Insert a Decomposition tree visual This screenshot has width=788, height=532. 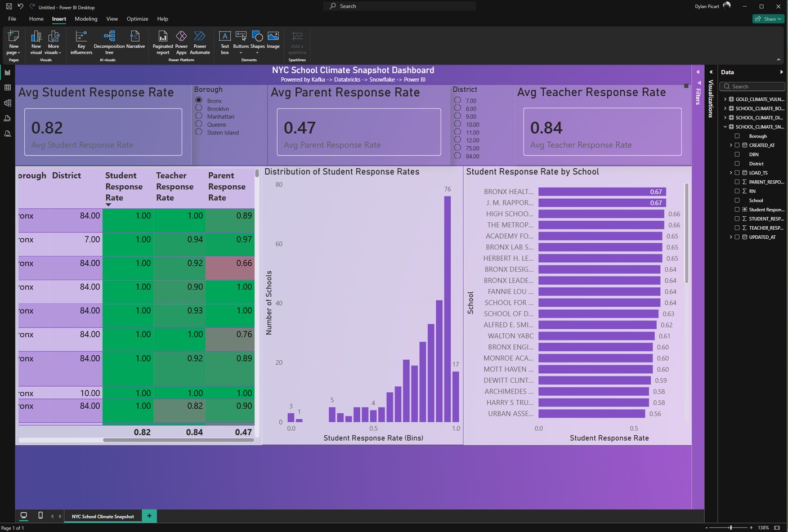click(x=109, y=43)
